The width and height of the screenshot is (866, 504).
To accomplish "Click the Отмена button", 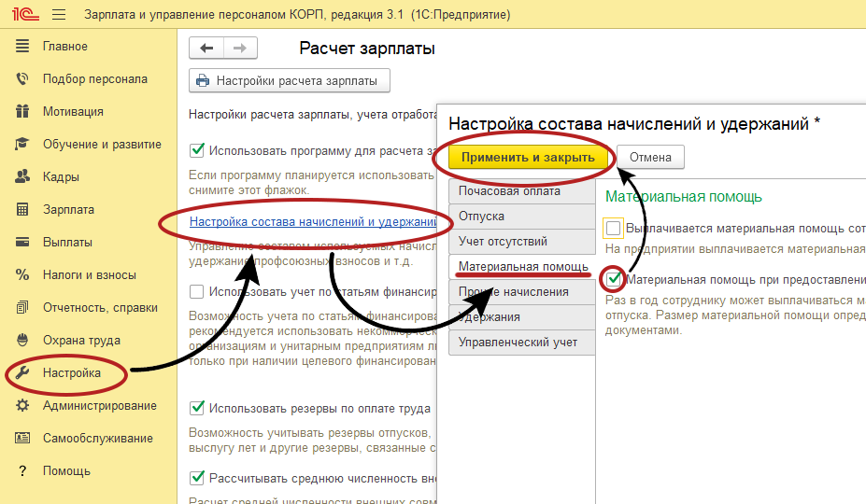I will point(650,157).
